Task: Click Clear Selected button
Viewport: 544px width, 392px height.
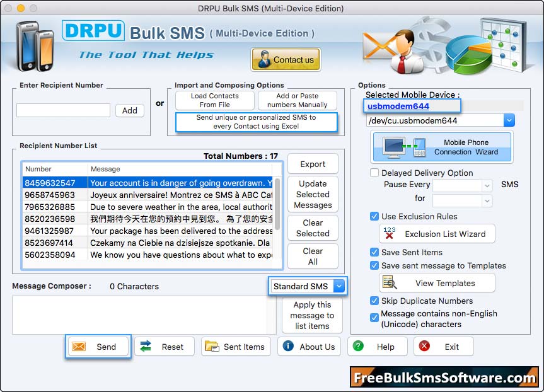Action: pos(313,228)
